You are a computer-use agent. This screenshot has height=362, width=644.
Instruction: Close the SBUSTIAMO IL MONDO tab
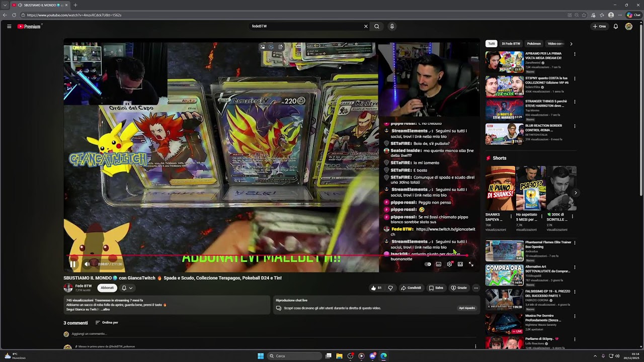click(66, 5)
